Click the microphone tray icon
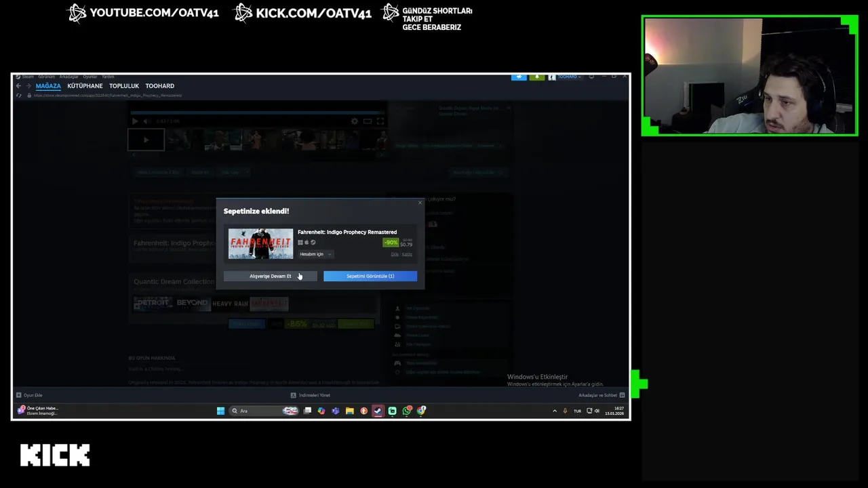 (565, 411)
